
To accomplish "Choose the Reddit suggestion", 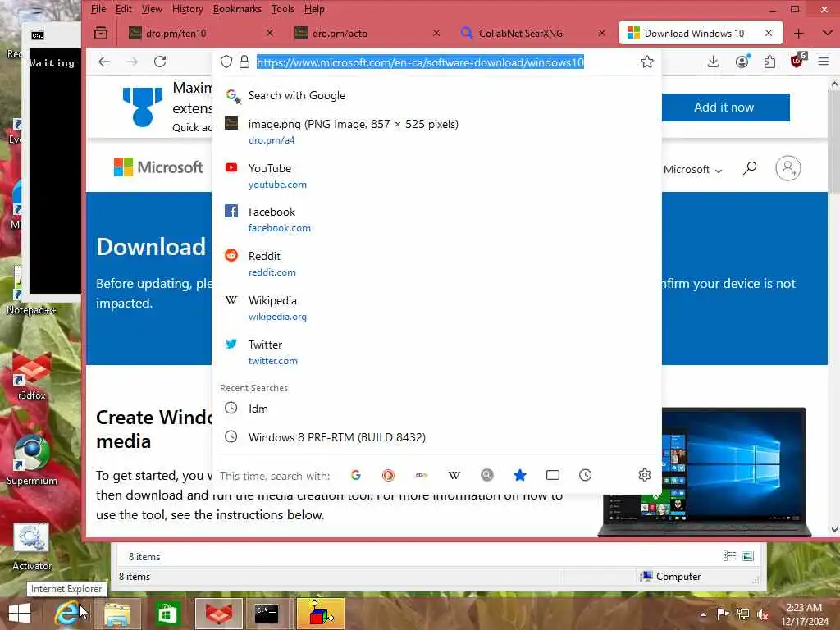I will [x=436, y=264].
